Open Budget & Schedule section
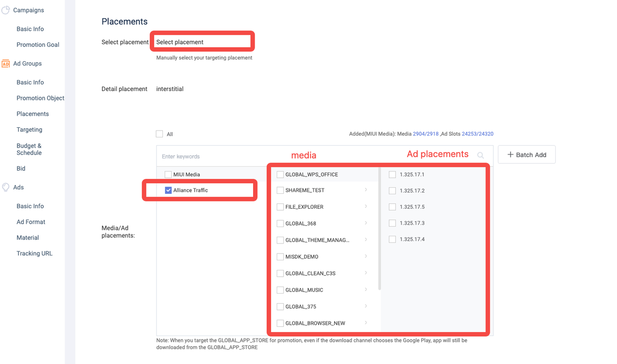 point(29,149)
